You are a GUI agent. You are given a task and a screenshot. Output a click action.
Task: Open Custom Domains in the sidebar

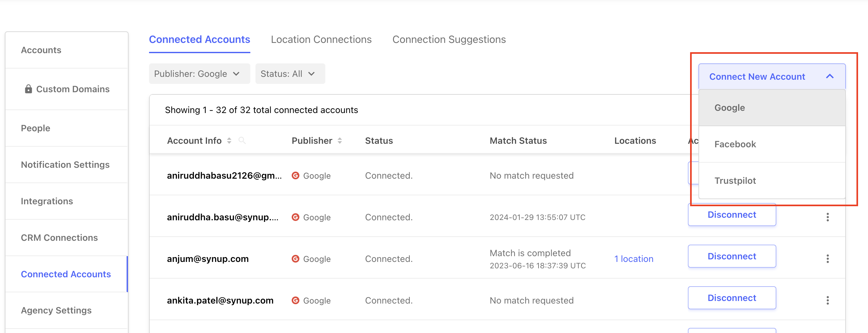click(x=67, y=89)
